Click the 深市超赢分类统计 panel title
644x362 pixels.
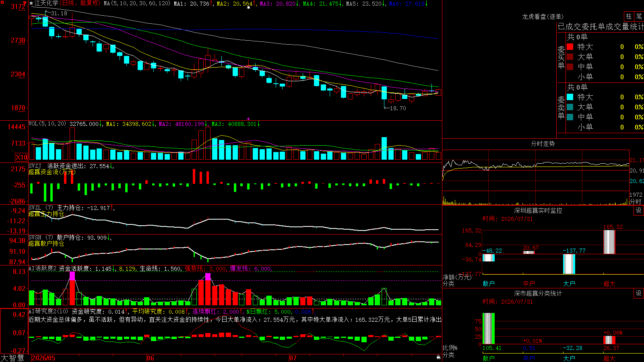click(538, 294)
